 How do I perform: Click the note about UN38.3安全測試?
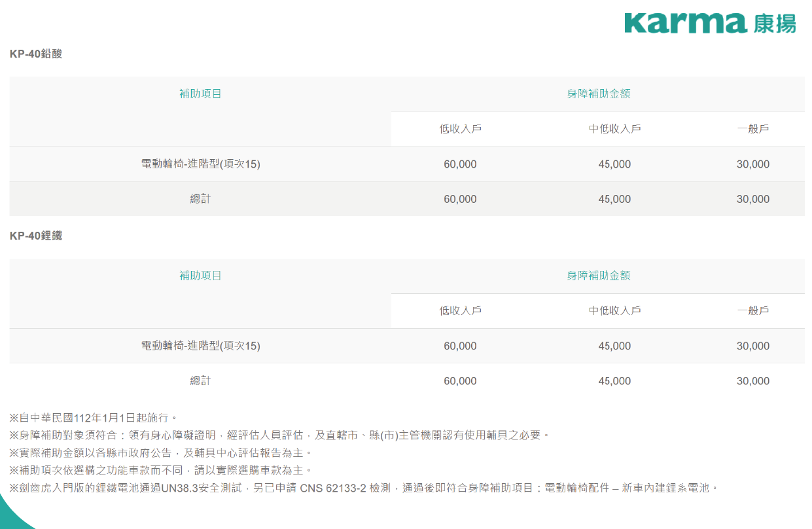point(364,488)
